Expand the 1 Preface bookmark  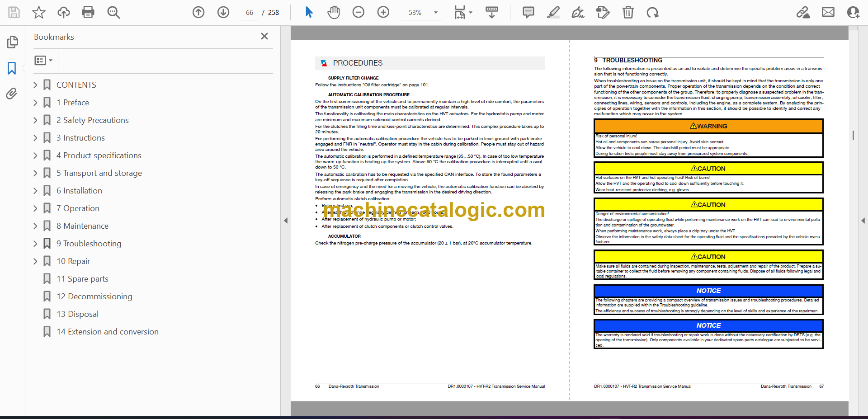pos(36,103)
